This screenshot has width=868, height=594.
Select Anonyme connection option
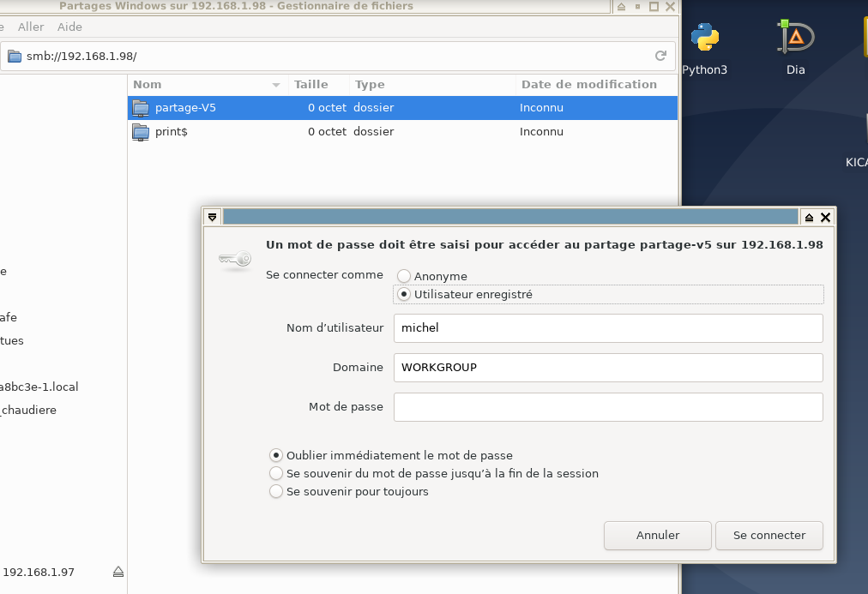tap(404, 277)
